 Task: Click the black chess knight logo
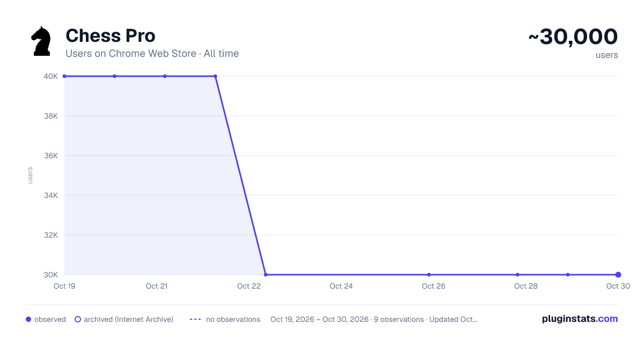coord(41,41)
